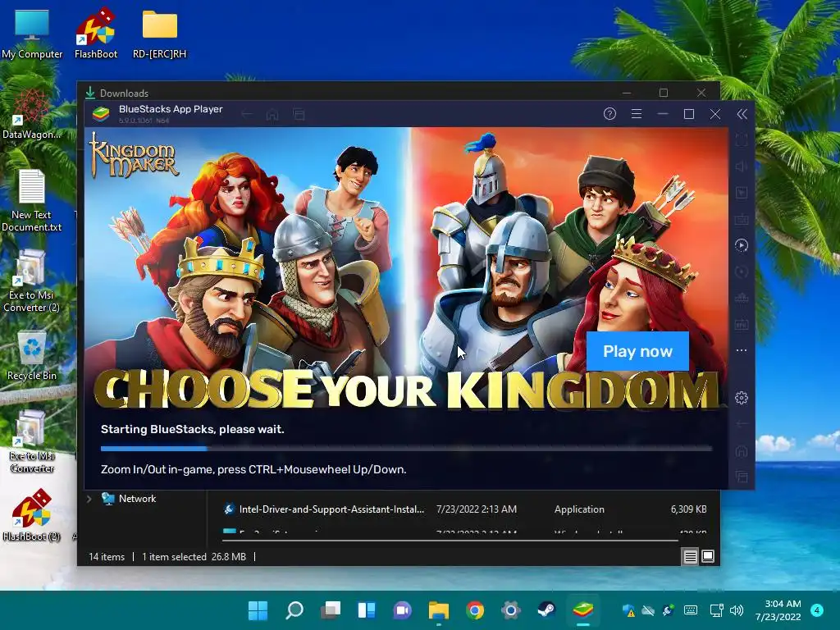Click the 7/23/2022 2:13 AM date cell
840x630 pixels.
[x=477, y=509]
